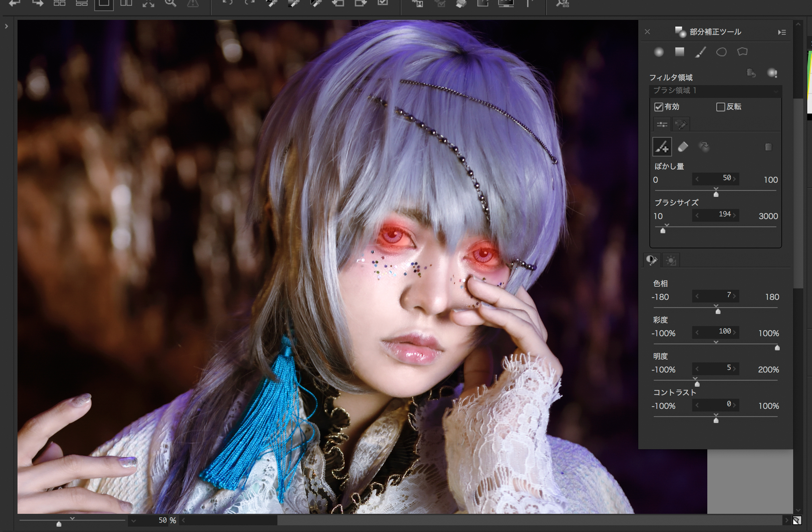The height and width of the screenshot is (532, 812).
Task: Click the trash icon to delete brush strokes
Action: [768, 147]
